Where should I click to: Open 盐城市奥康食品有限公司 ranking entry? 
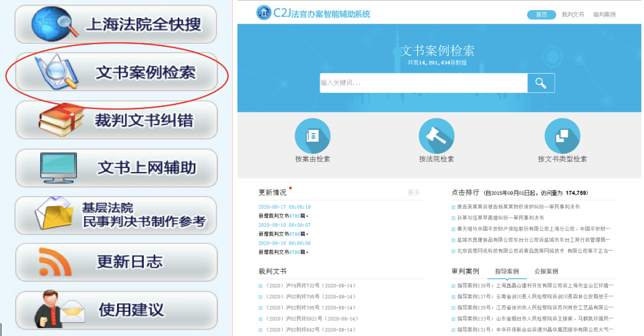coord(534,240)
